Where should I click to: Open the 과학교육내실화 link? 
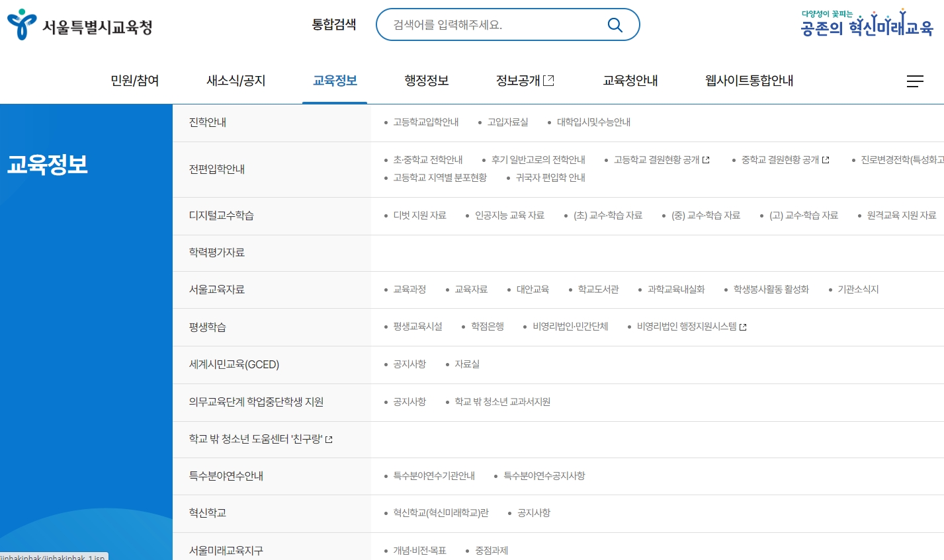(676, 290)
